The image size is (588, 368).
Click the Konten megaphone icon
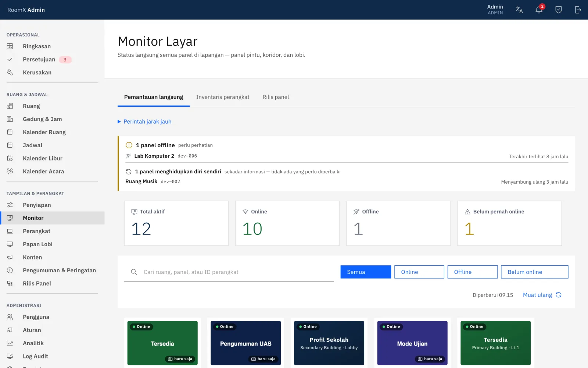10,257
